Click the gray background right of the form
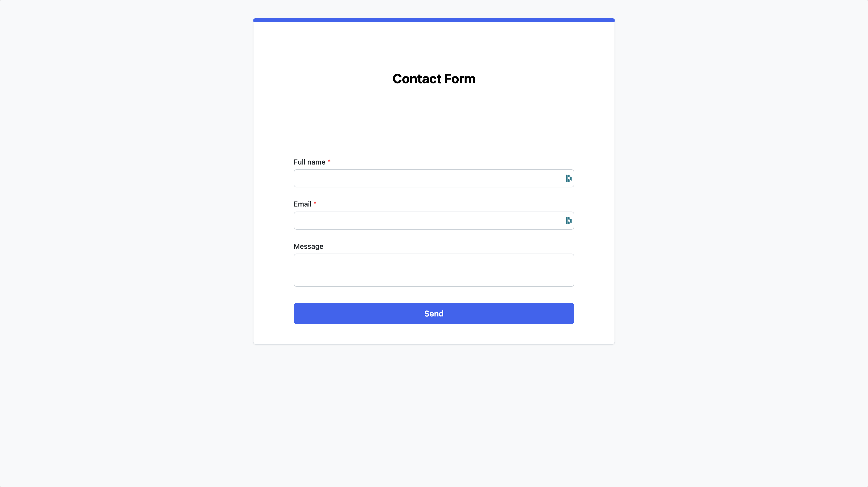This screenshot has width=868, height=487. click(741, 202)
